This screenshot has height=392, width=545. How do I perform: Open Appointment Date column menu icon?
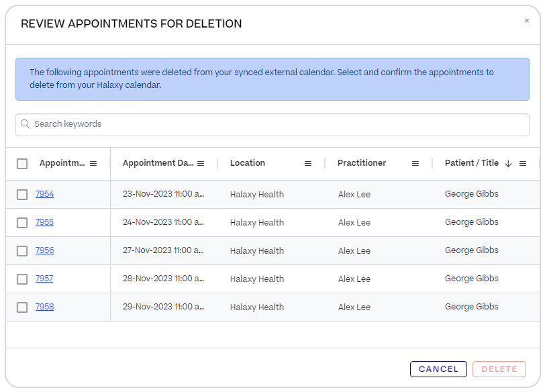[201, 164]
